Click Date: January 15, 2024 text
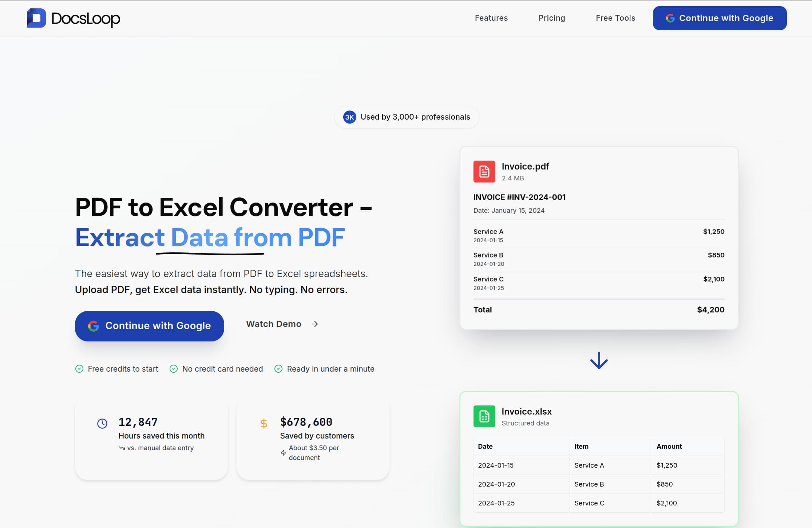812x528 pixels. click(x=509, y=211)
